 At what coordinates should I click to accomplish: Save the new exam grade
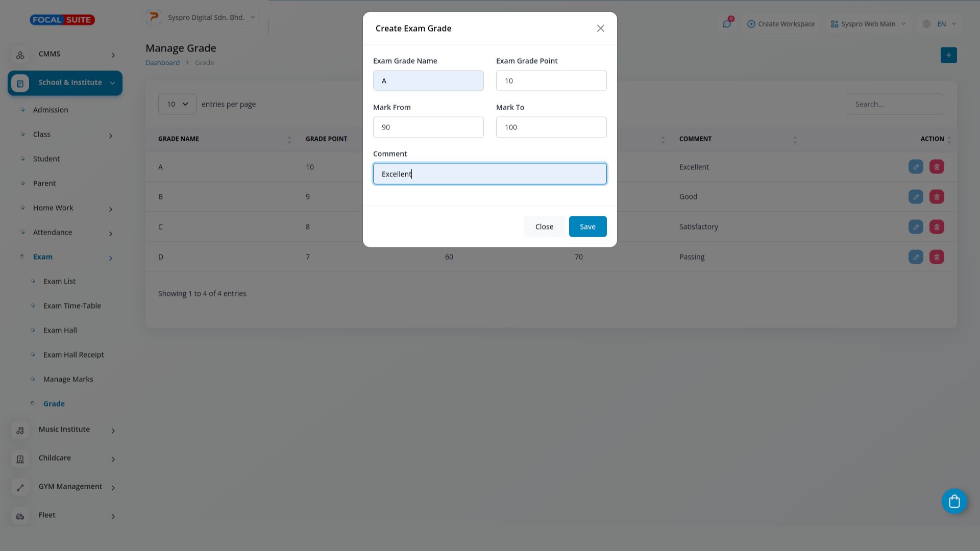click(x=587, y=227)
